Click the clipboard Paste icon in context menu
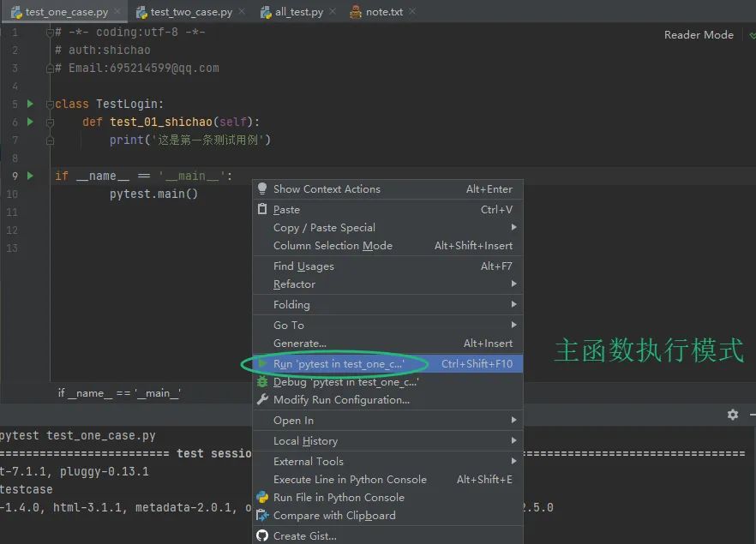 pyautogui.click(x=262, y=209)
